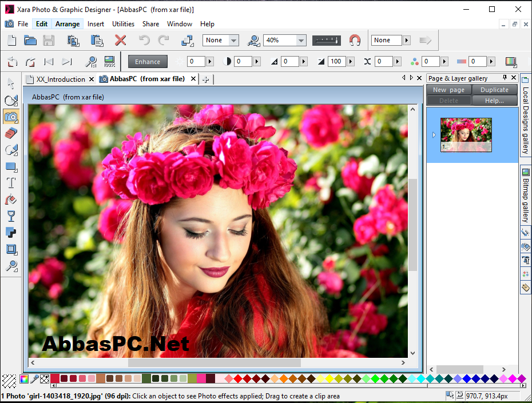Select the Selector arrow tool
532x403 pixels.
[11, 83]
